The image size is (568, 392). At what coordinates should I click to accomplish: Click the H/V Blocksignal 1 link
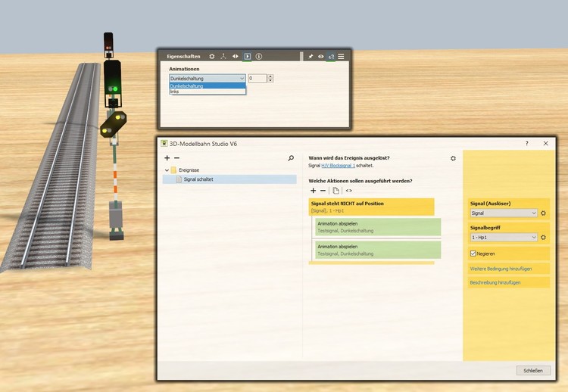(x=338, y=165)
